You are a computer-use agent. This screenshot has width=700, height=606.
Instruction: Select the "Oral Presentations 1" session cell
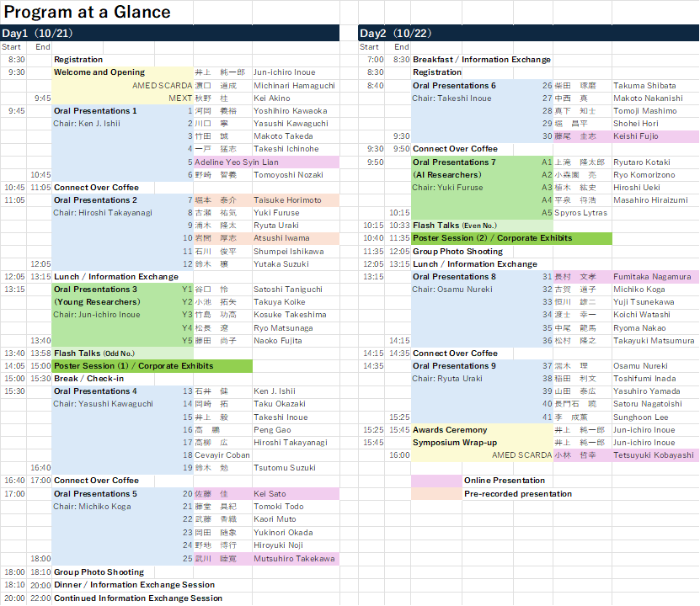coord(95,111)
